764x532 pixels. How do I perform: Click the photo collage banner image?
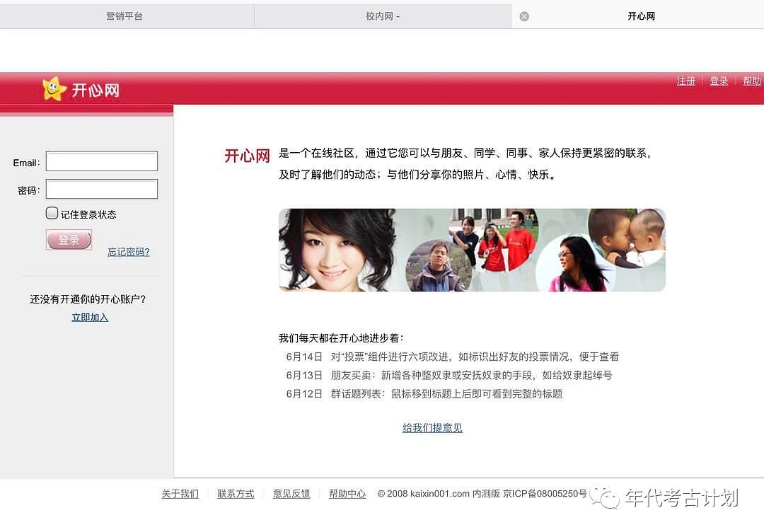[x=472, y=250]
